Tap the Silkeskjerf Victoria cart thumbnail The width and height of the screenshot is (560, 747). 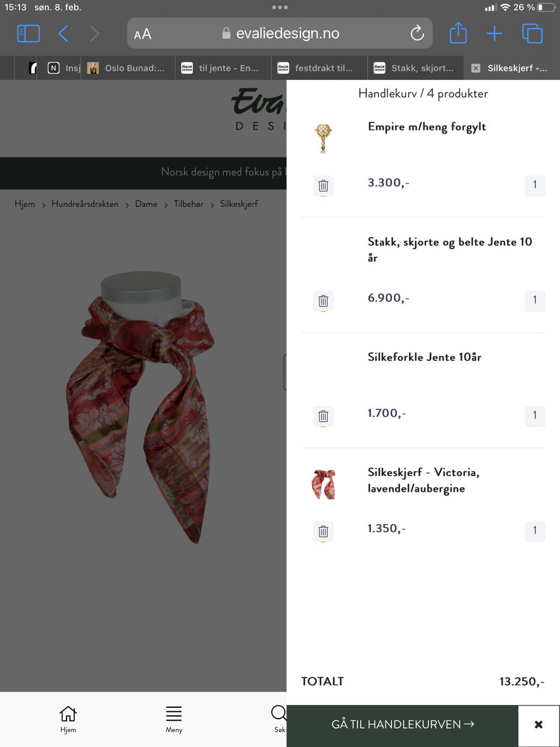[x=324, y=484]
